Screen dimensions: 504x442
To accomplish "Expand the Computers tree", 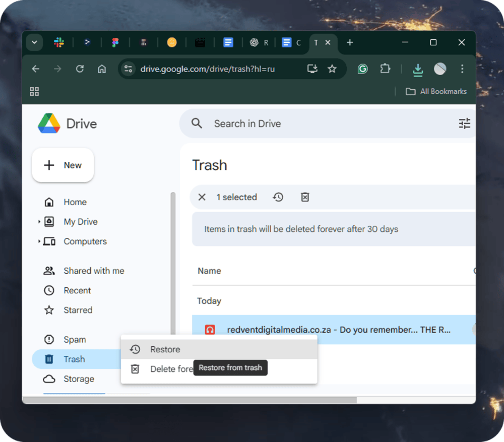I will pyautogui.click(x=39, y=241).
